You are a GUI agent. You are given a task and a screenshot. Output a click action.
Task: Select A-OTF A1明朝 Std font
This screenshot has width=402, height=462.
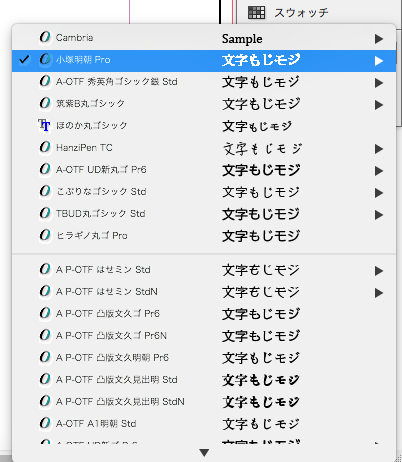coord(204,424)
